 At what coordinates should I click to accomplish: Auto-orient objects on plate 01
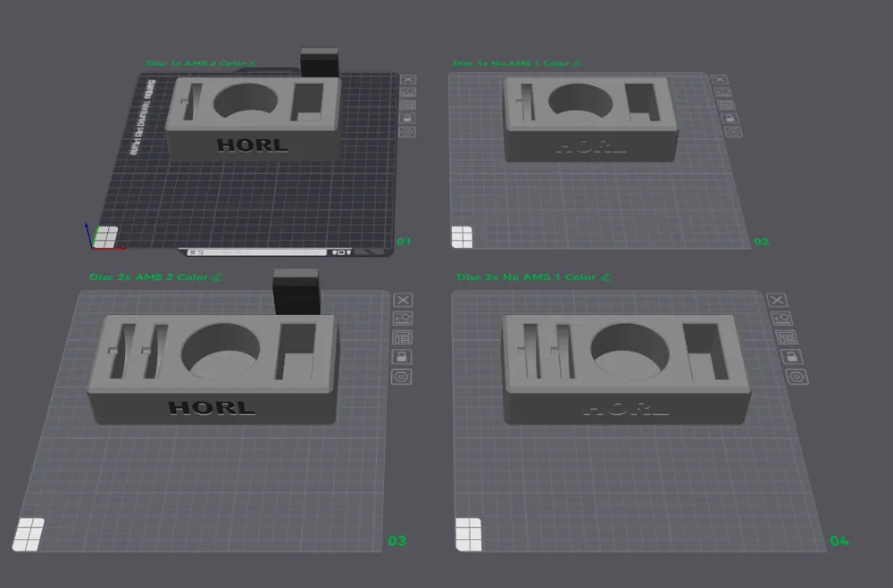pos(408,92)
